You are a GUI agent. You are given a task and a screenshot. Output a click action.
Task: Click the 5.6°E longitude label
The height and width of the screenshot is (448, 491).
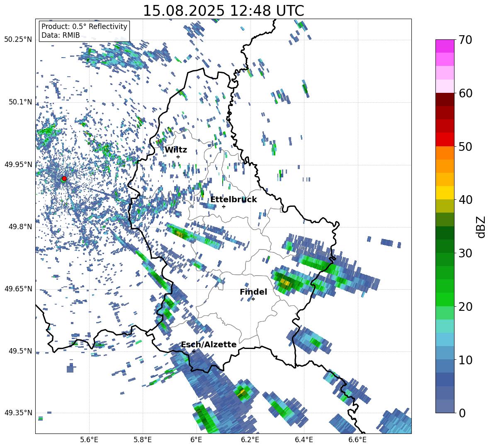pos(89,440)
